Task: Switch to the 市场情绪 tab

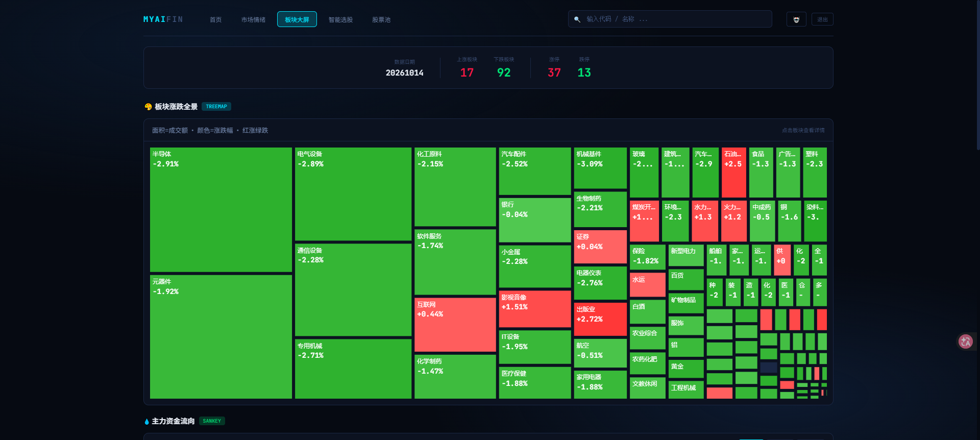Action: coord(253,19)
